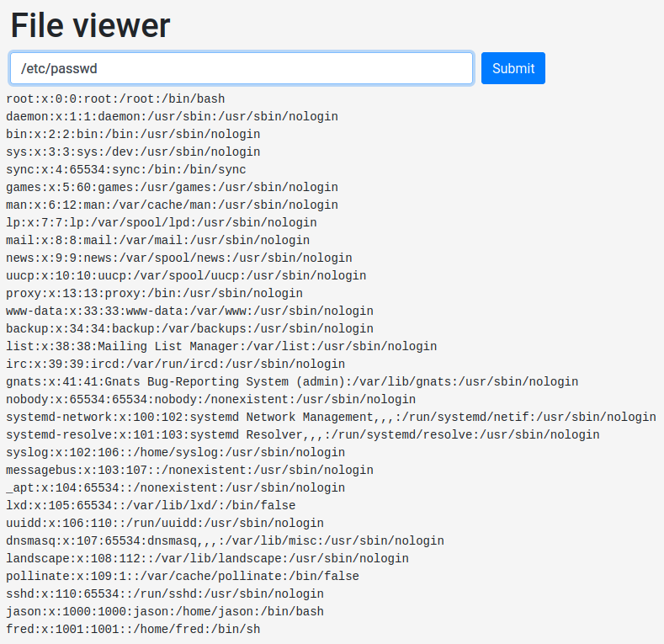Select the dnsmasq:x:107 line
664x644 pixels.
coord(226,541)
